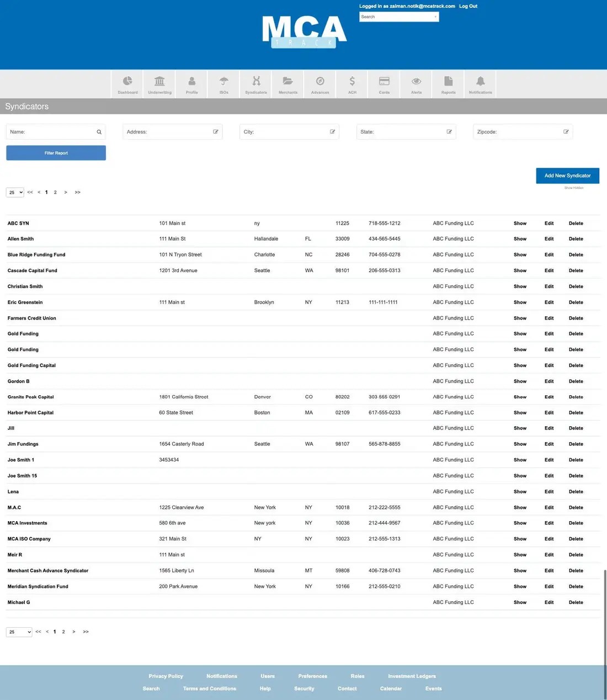This screenshot has height=700, width=607.
Task: Open Help in the footer
Action: pos(265,689)
